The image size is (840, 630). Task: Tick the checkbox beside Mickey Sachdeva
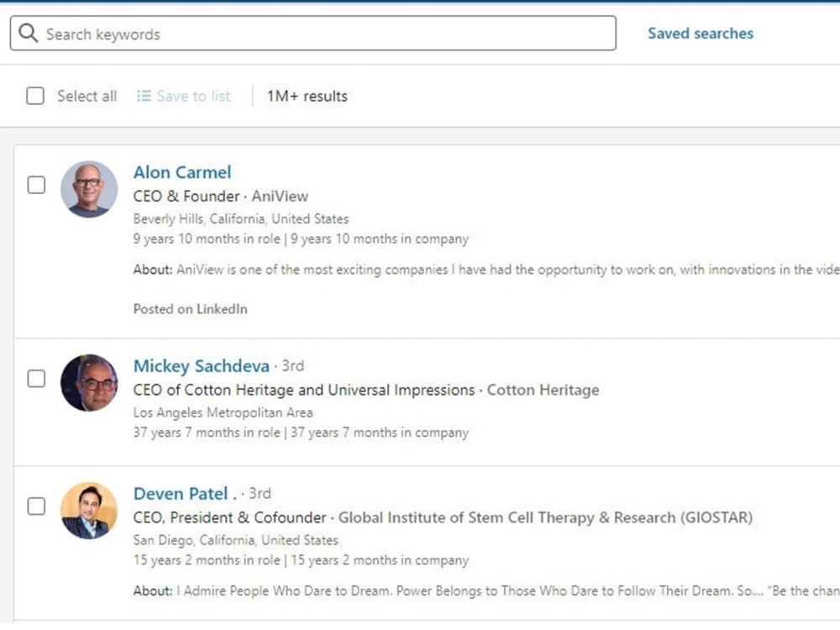click(36, 378)
